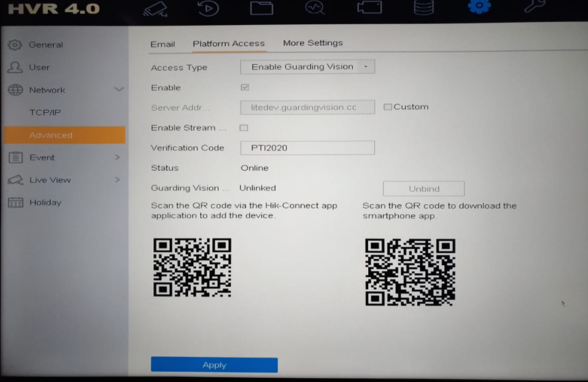Open the Storage database icon
Viewport: 588px width, 382px height.
pos(423,8)
